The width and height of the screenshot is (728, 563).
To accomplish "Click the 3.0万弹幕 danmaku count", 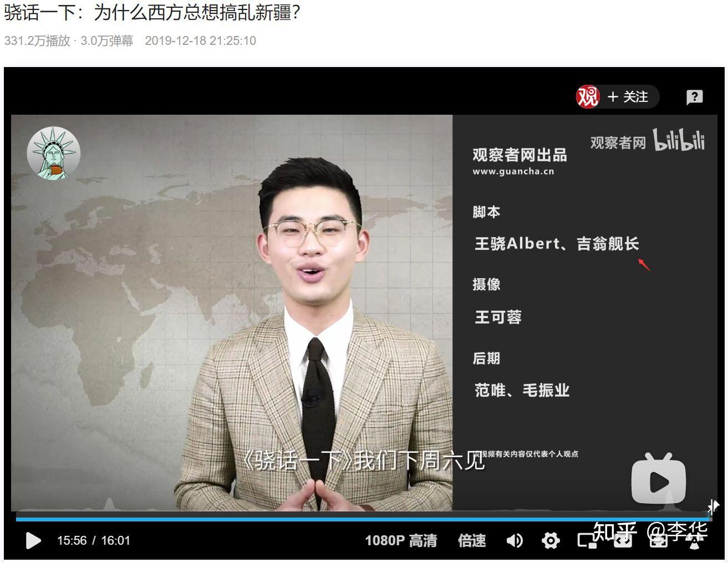I will pos(107,40).
